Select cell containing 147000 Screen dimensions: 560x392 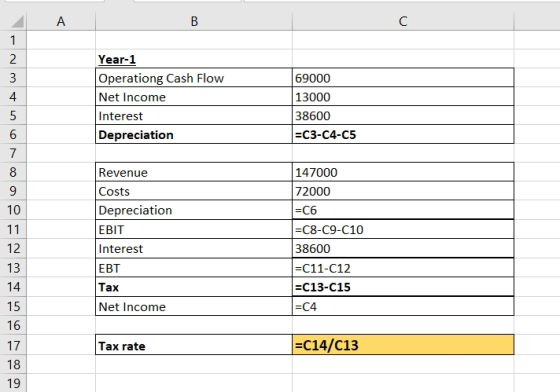[x=403, y=172]
